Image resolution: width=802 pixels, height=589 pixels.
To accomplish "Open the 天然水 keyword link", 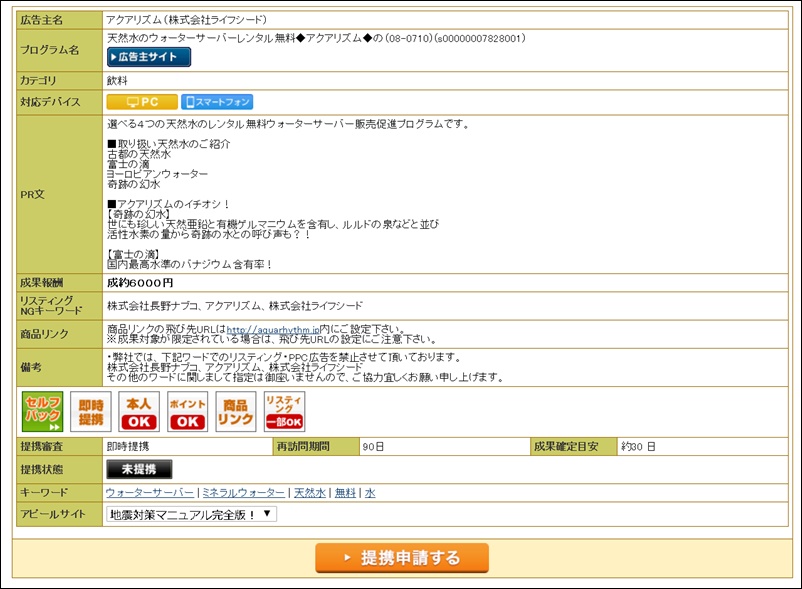I will point(310,493).
